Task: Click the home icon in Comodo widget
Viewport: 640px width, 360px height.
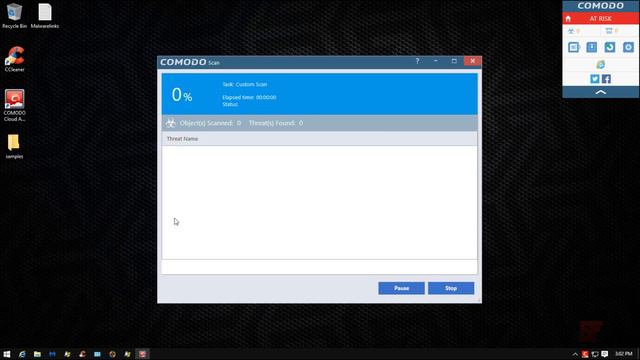Action: click(568, 18)
